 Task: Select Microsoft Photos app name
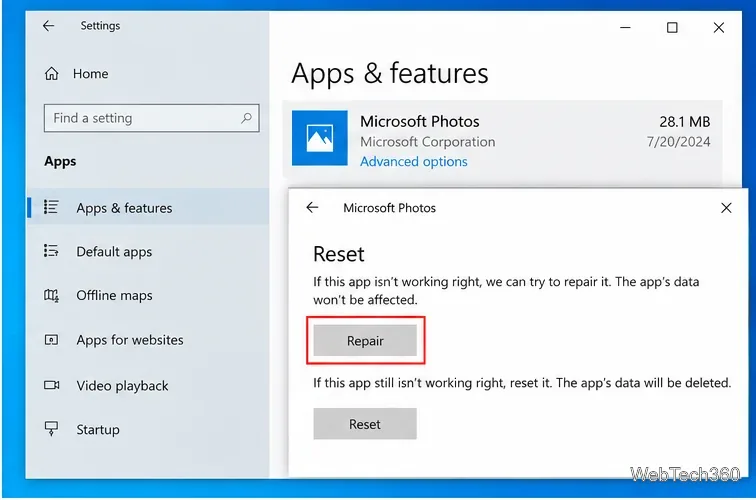[419, 122]
